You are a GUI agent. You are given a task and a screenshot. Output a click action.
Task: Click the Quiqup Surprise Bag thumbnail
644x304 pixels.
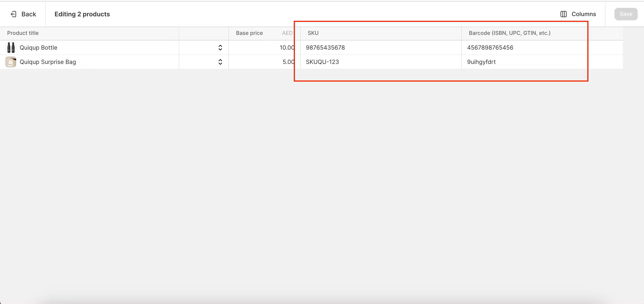11,62
